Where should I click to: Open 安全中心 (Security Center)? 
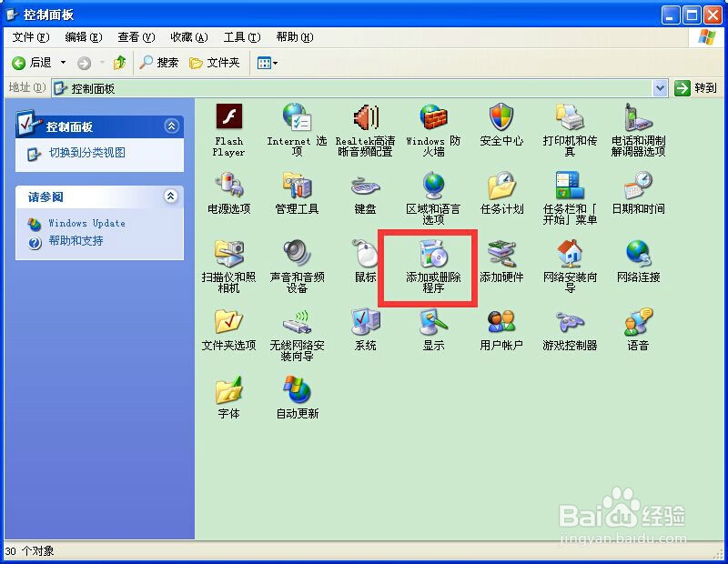point(500,125)
